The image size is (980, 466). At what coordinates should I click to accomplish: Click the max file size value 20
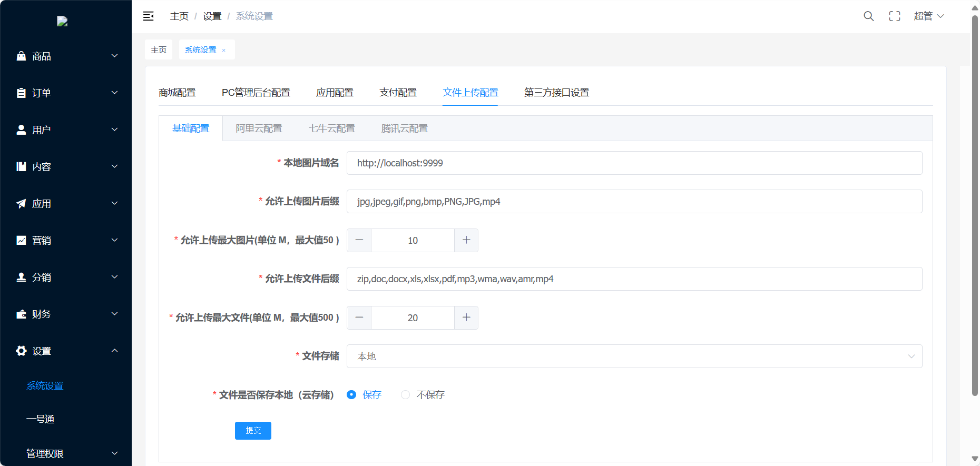click(x=413, y=318)
